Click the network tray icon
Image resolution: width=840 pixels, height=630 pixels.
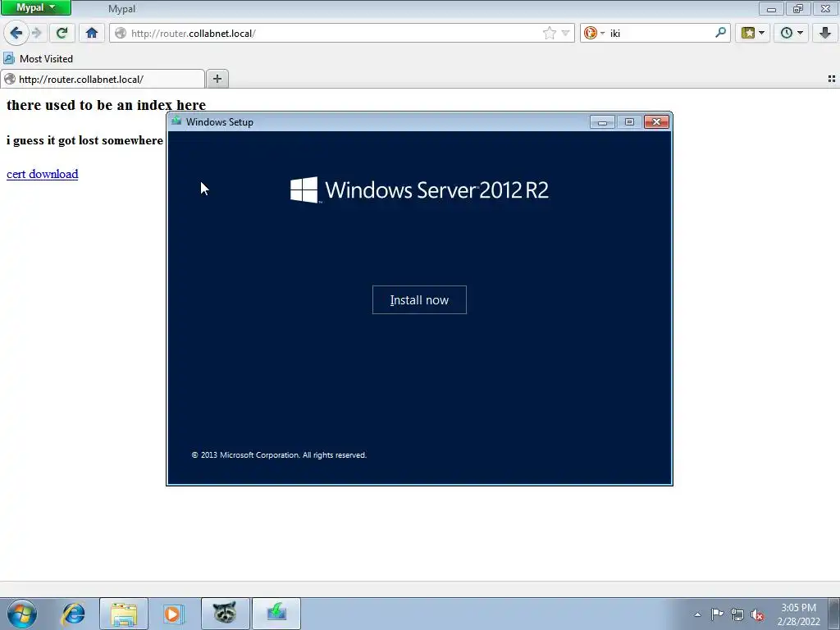point(737,614)
